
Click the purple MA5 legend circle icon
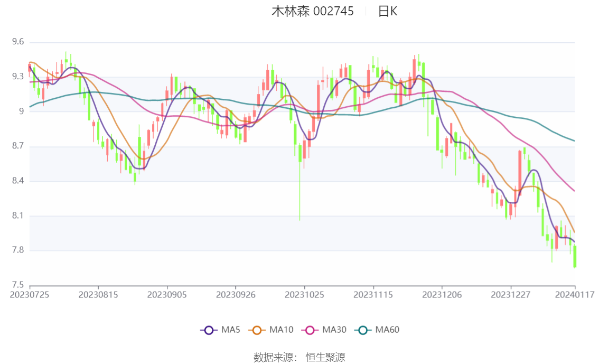209,330
